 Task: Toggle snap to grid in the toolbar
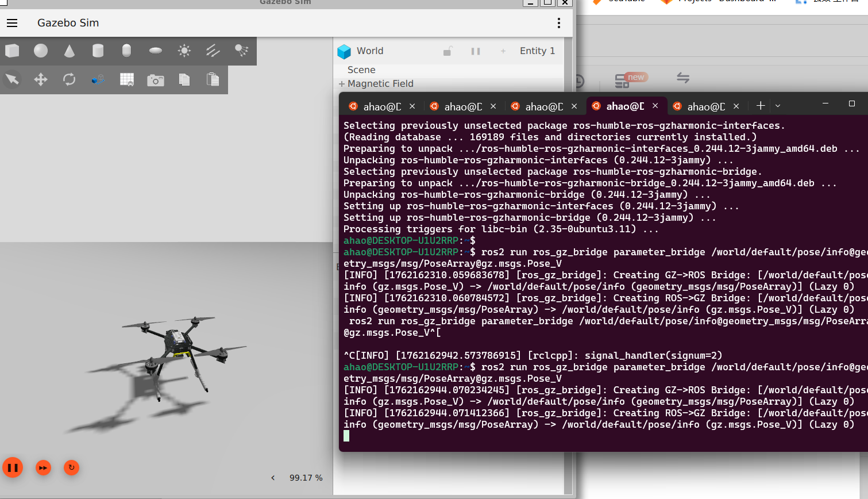[126, 79]
